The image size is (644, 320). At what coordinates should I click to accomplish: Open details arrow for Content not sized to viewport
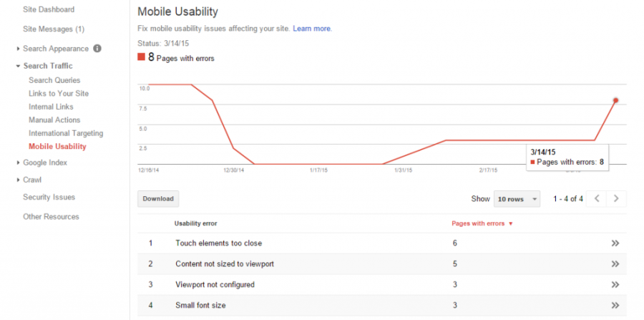click(615, 263)
